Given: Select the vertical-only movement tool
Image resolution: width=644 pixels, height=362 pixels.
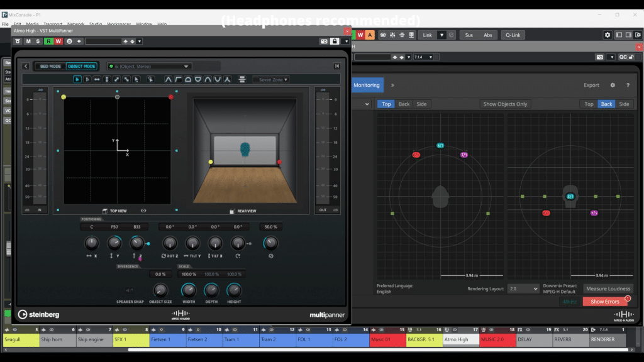Looking at the screenshot, I should pyautogui.click(x=107, y=80).
